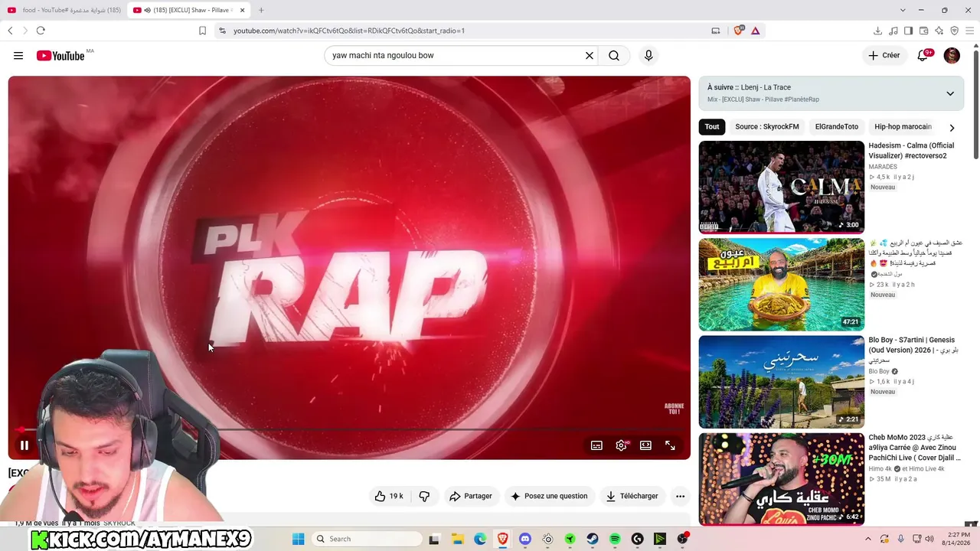Image resolution: width=980 pixels, height=551 pixels.
Task: Open the YouTube guide hamburger menu
Action: point(18,55)
